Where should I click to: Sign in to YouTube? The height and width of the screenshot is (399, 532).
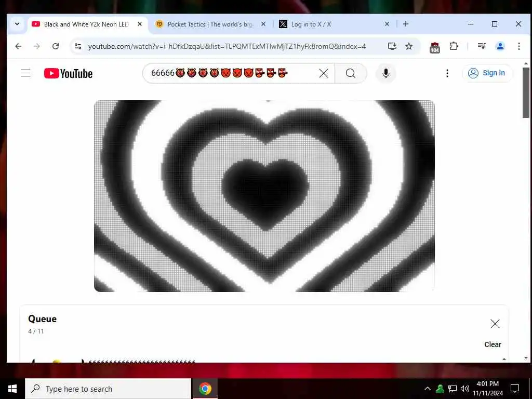[x=486, y=73]
